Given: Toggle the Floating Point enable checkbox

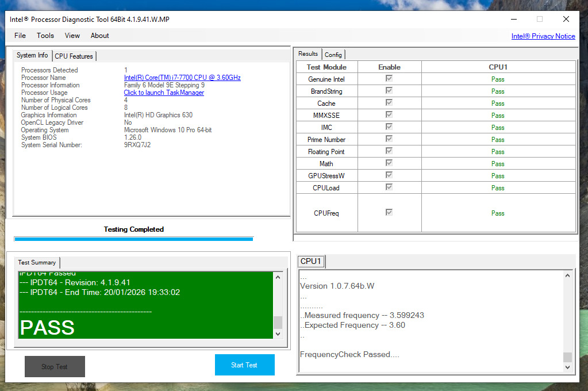Looking at the screenshot, I should coord(389,151).
